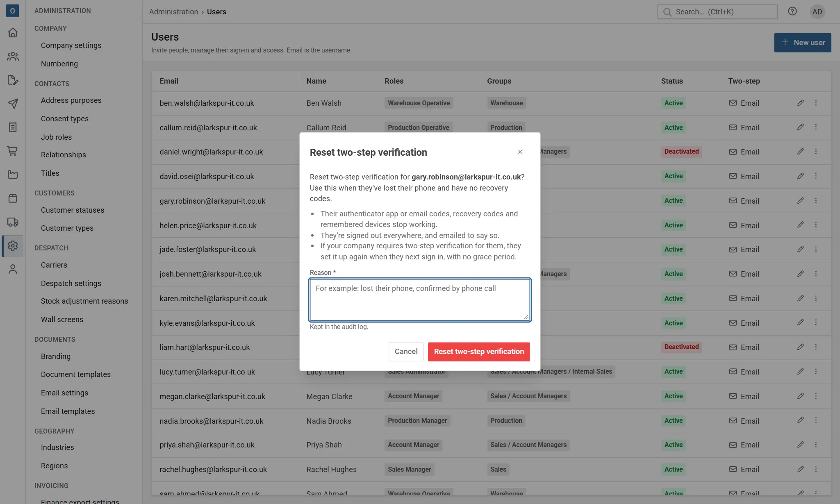Open the delivery truck icon in rail

tap(13, 222)
